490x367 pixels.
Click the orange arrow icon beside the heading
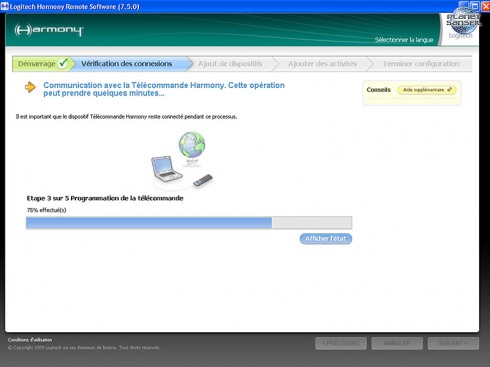pyautogui.click(x=30, y=87)
